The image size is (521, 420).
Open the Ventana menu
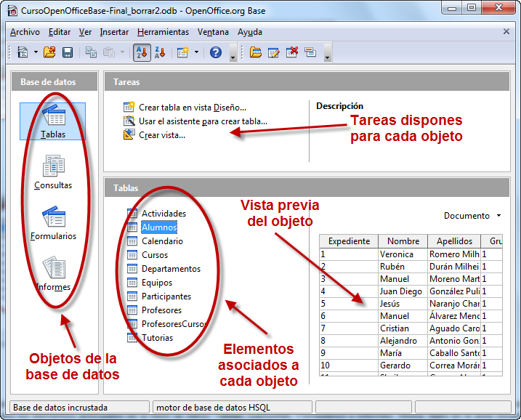pyautogui.click(x=213, y=32)
